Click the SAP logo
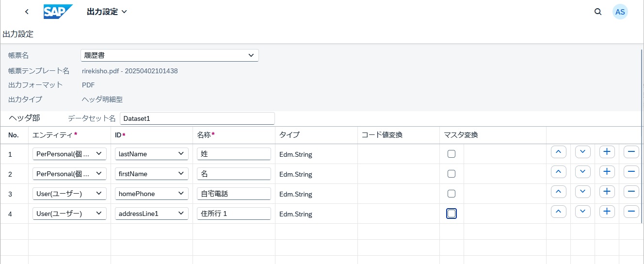 (x=58, y=12)
